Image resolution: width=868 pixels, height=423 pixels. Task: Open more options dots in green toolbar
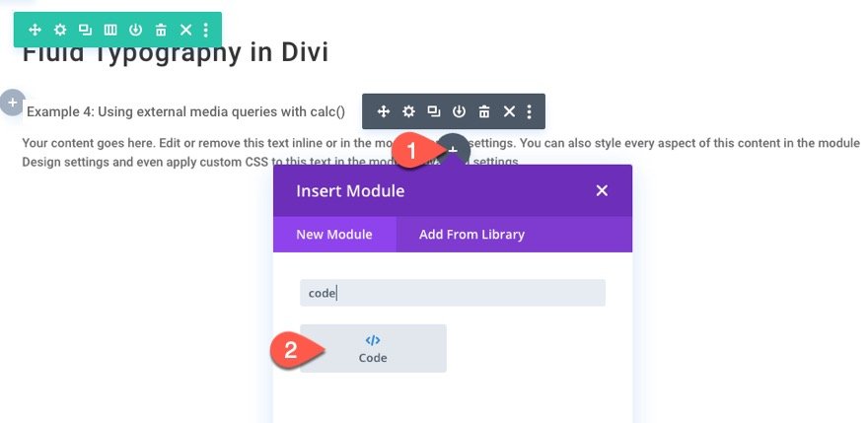pos(206,30)
